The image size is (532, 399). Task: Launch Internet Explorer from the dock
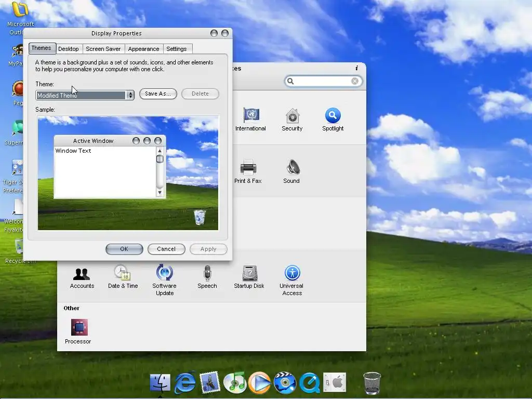coord(185,382)
